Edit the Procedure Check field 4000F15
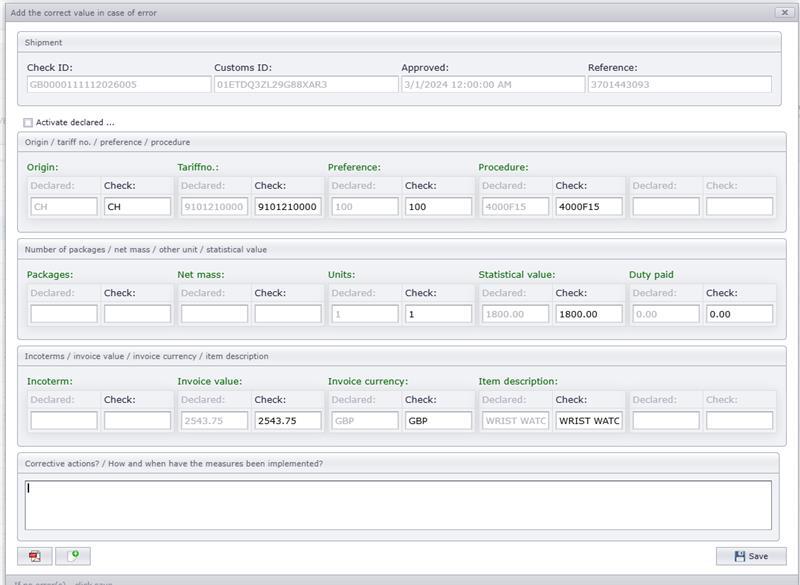The image size is (800, 585). coord(589,207)
